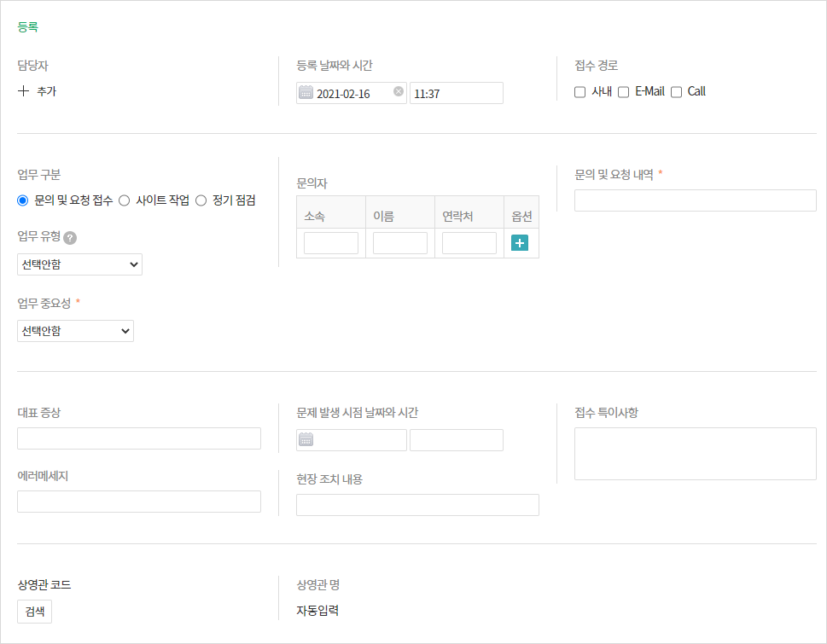Click the 접수 특이사항 text area
Image resolution: width=827 pixels, height=644 pixels.
[695, 454]
